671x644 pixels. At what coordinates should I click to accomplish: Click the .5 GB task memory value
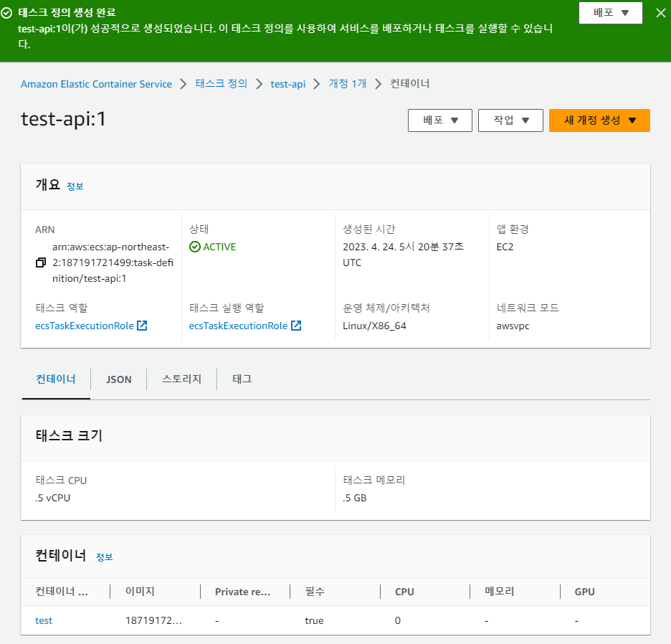pos(355,498)
